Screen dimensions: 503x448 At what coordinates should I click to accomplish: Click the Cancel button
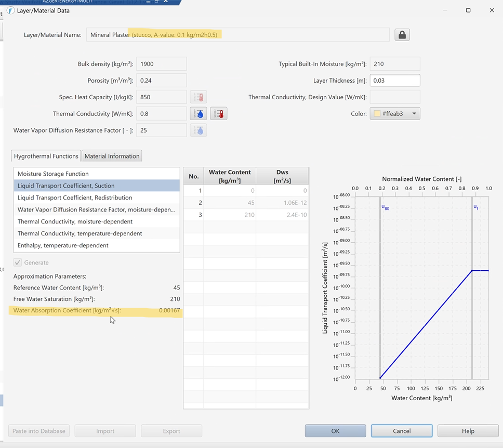402,431
